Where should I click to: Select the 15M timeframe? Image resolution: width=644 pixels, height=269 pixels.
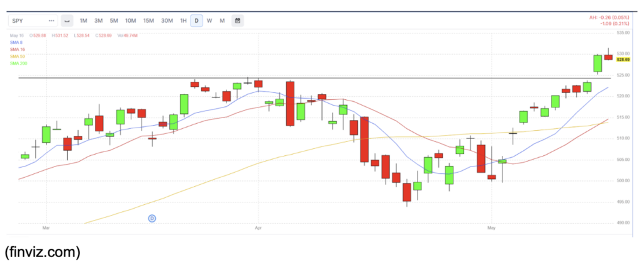pos(148,21)
